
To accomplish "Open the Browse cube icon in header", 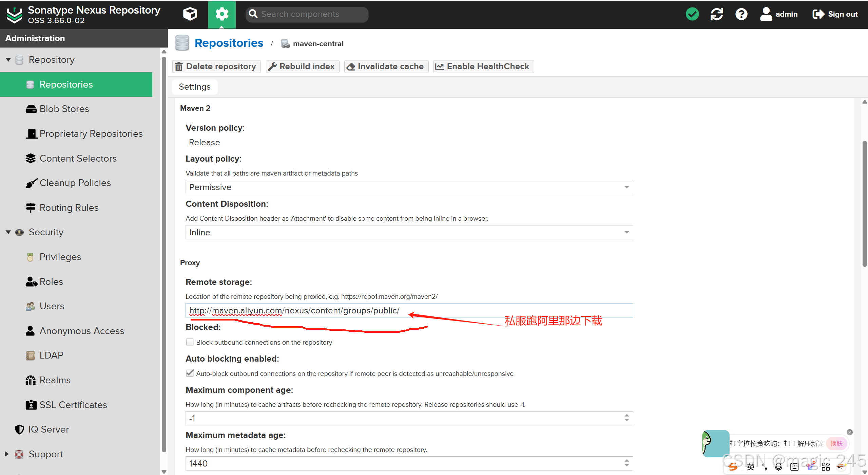I will 190,14.
